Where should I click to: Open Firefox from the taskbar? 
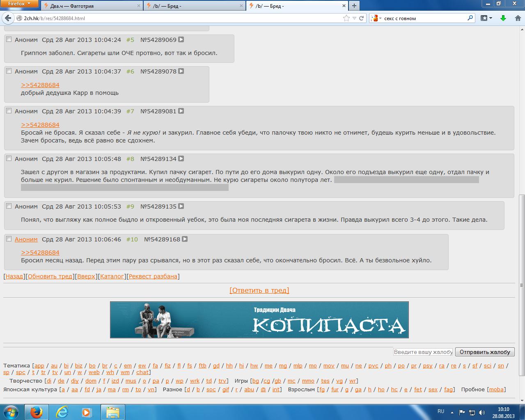point(37,412)
